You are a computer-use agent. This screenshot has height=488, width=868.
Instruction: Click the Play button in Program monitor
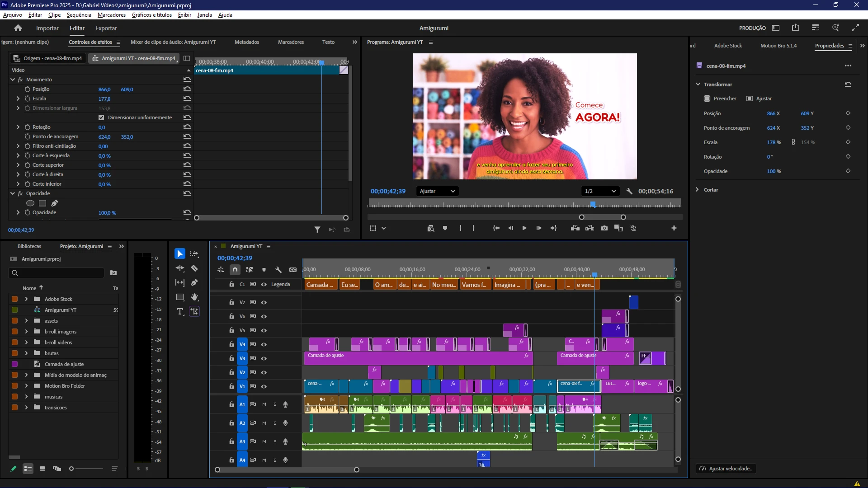[x=524, y=228]
